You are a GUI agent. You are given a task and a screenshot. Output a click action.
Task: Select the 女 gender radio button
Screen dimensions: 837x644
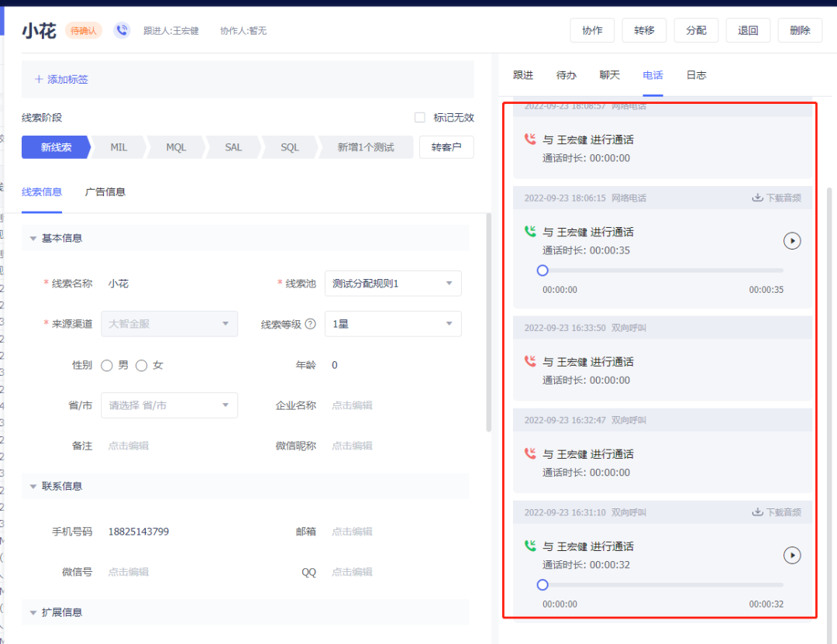click(142, 366)
